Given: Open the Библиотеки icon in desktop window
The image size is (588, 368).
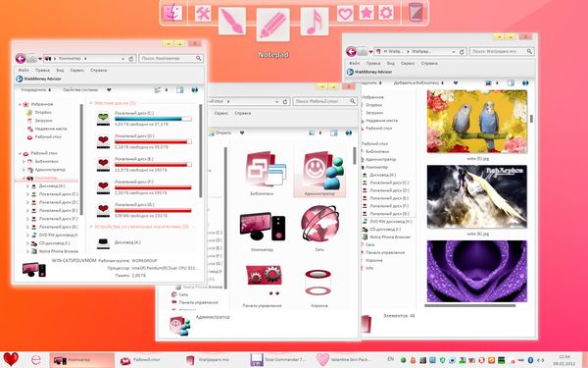Looking at the screenshot, I should [x=265, y=169].
